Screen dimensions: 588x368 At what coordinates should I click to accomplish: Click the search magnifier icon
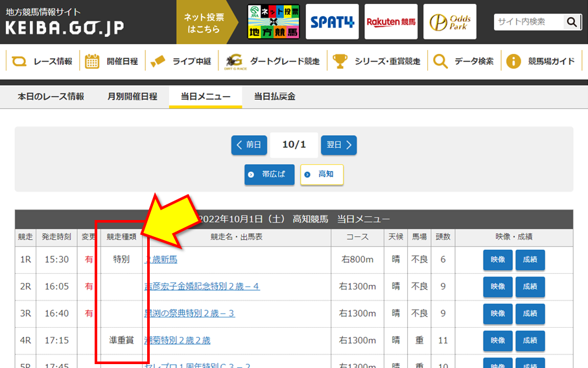tap(571, 22)
